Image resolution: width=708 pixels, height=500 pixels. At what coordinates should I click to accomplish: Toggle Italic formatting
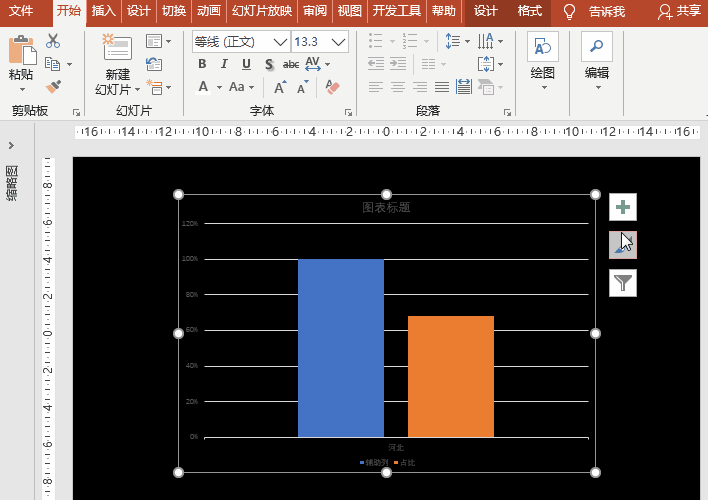[x=224, y=64]
